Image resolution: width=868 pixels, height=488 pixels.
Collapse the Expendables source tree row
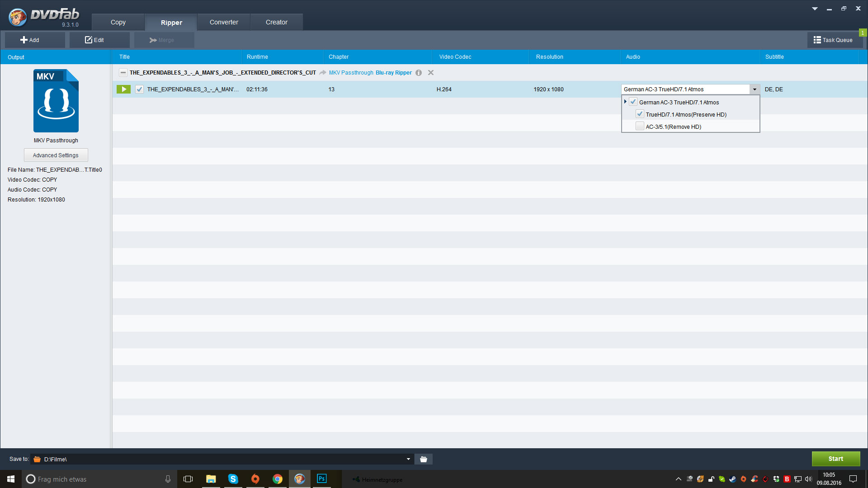coord(123,73)
